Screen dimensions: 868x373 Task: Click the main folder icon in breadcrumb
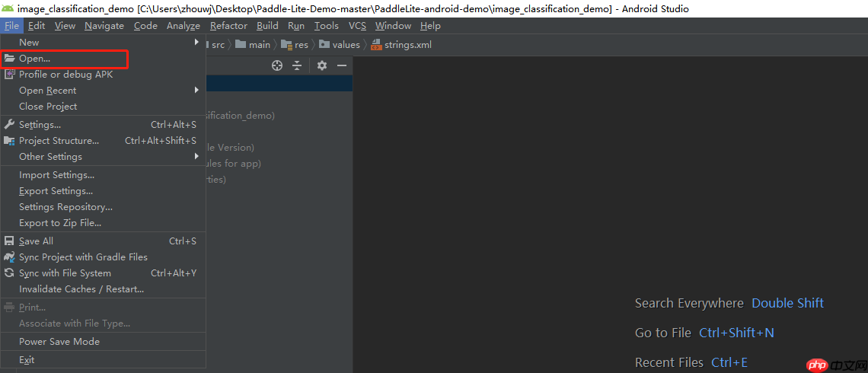(241, 45)
